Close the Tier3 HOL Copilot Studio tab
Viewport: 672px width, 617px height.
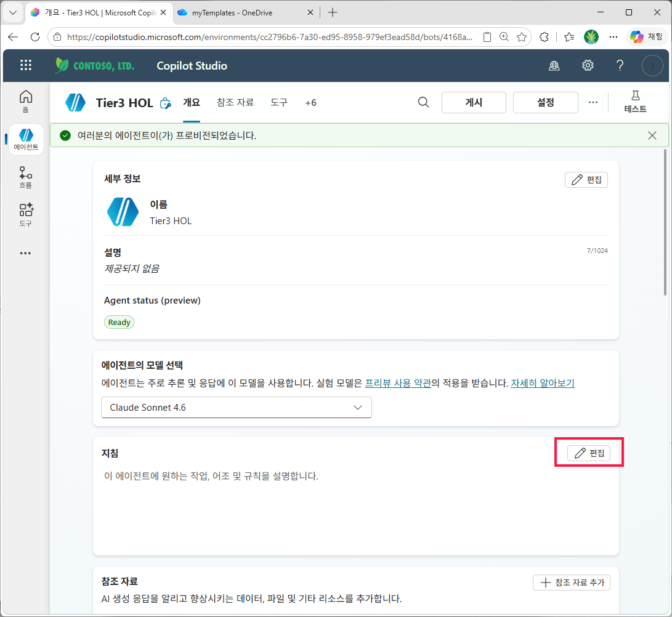[163, 12]
